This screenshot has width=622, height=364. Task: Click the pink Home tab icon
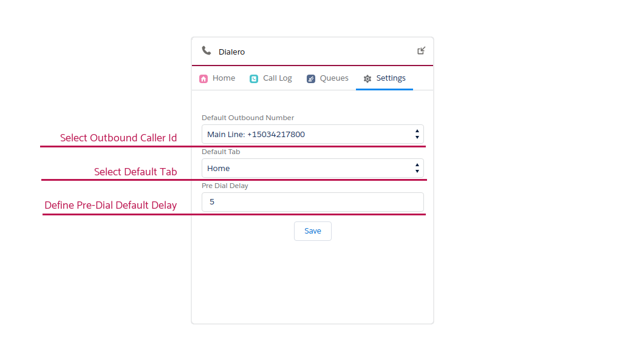click(x=203, y=79)
